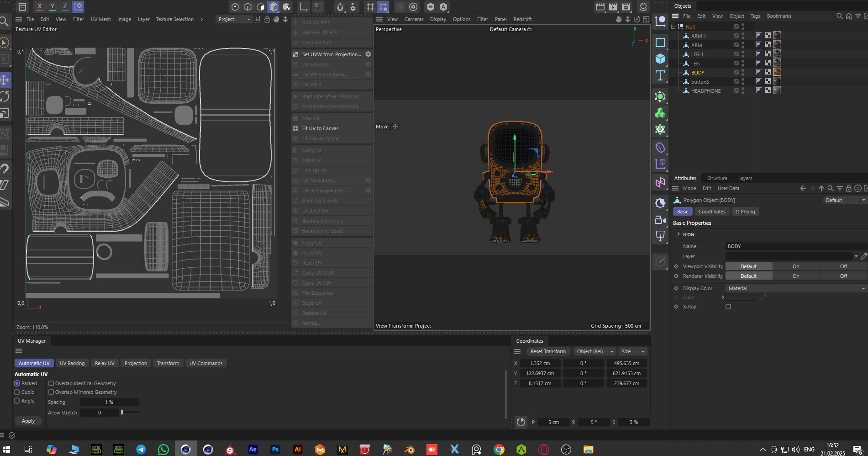The width and height of the screenshot is (868, 456).
Task: Click the Text spline tool icon
Action: [x=660, y=75]
